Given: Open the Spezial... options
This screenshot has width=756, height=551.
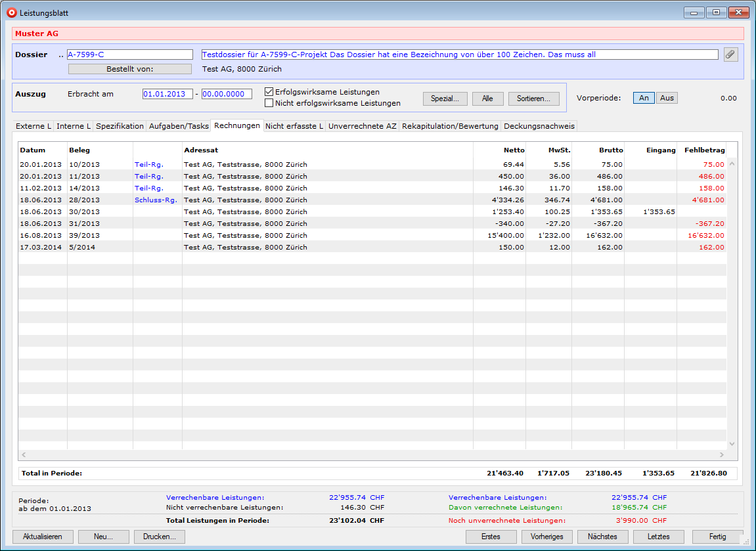Looking at the screenshot, I should 445,99.
